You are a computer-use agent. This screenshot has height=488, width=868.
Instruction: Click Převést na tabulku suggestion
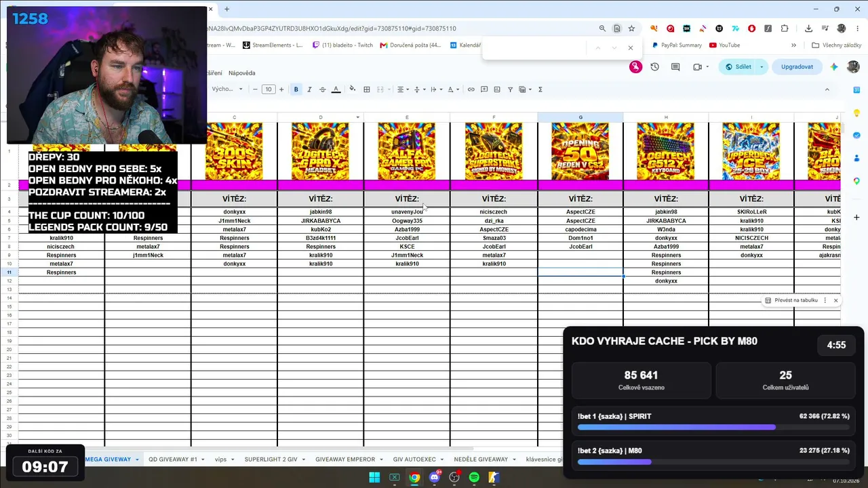tap(791, 300)
